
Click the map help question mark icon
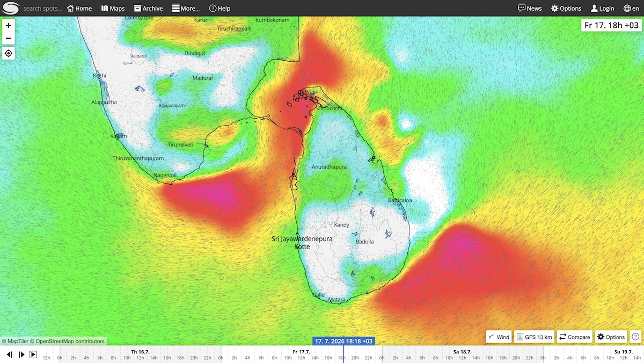tap(635, 337)
